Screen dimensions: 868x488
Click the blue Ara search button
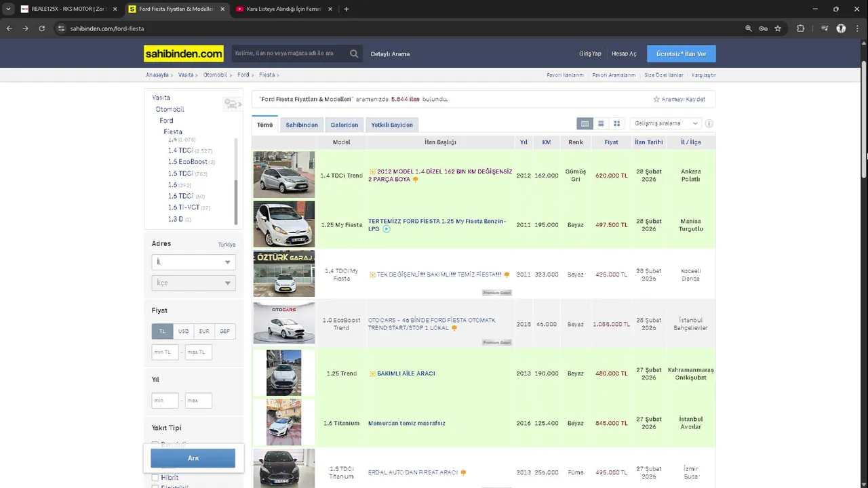pyautogui.click(x=193, y=458)
